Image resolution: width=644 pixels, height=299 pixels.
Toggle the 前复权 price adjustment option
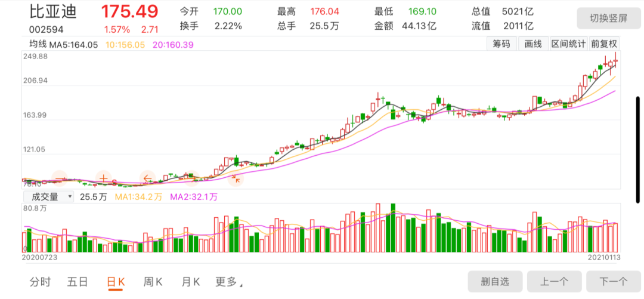click(x=604, y=44)
